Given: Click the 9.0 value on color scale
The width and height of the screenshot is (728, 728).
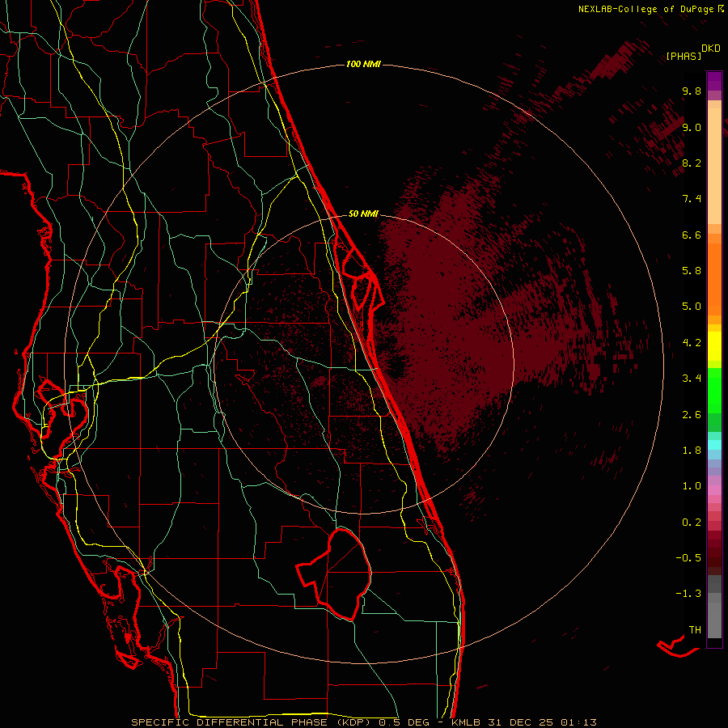Looking at the screenshot, I should pos(692,127).
